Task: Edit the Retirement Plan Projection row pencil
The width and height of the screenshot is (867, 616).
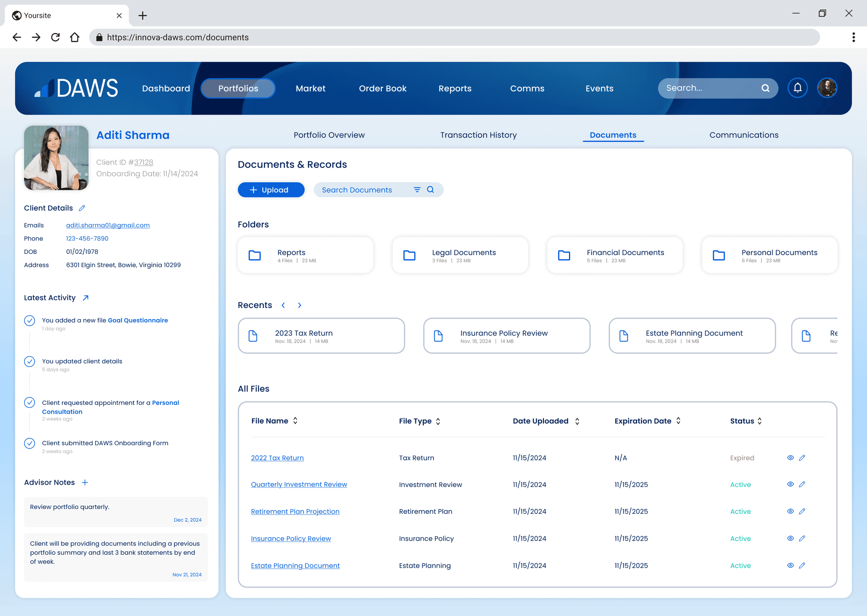Action: [802, 511]
